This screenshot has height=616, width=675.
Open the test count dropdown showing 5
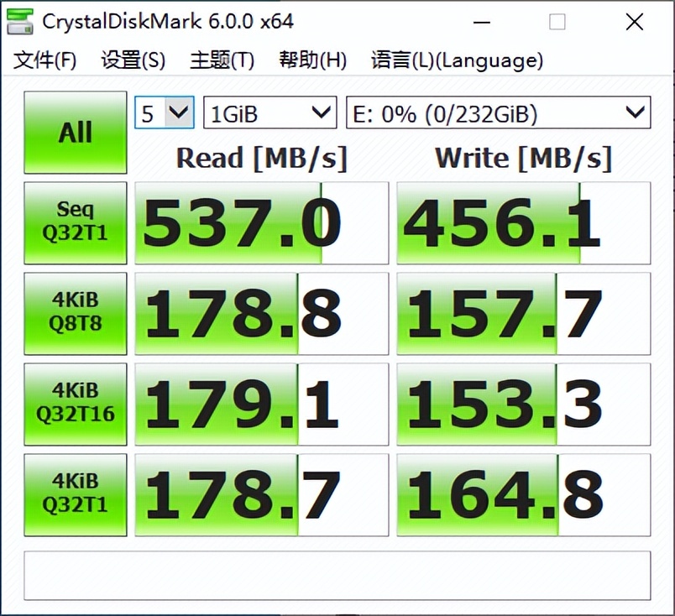pyautogui.click(x=164, y=112)
